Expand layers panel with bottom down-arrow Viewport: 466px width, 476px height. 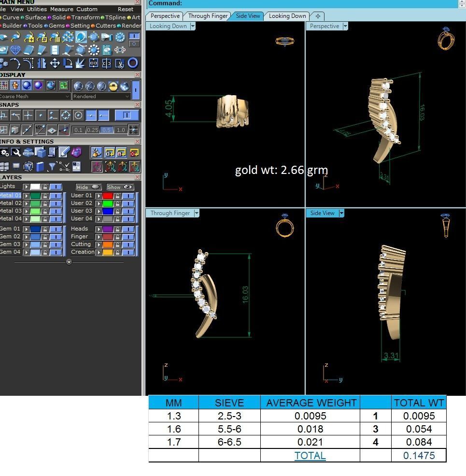pyautogui.click(x=69, y=262)
